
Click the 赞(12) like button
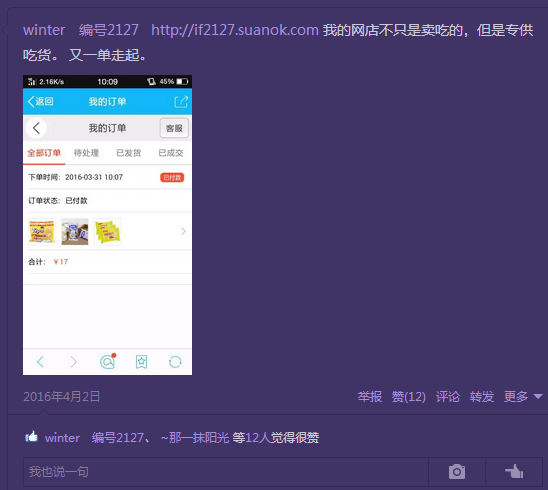point(409,397)
